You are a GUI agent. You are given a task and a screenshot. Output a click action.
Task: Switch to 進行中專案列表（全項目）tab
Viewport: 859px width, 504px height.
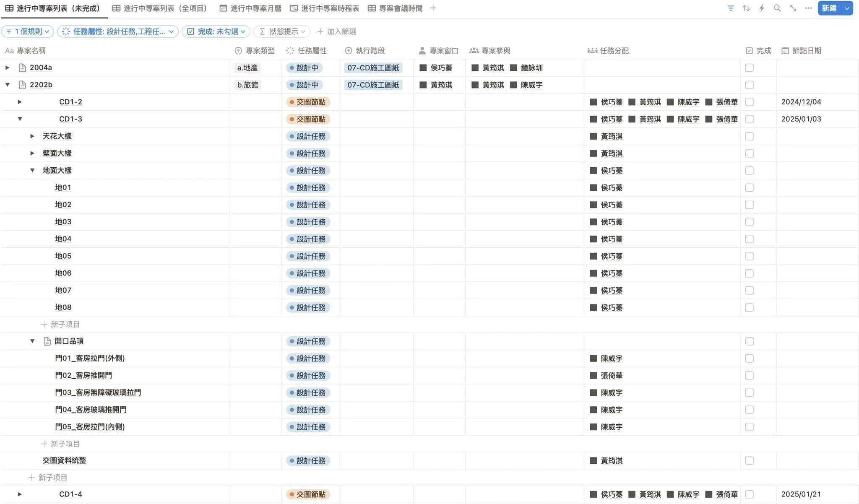pos(159,8)
